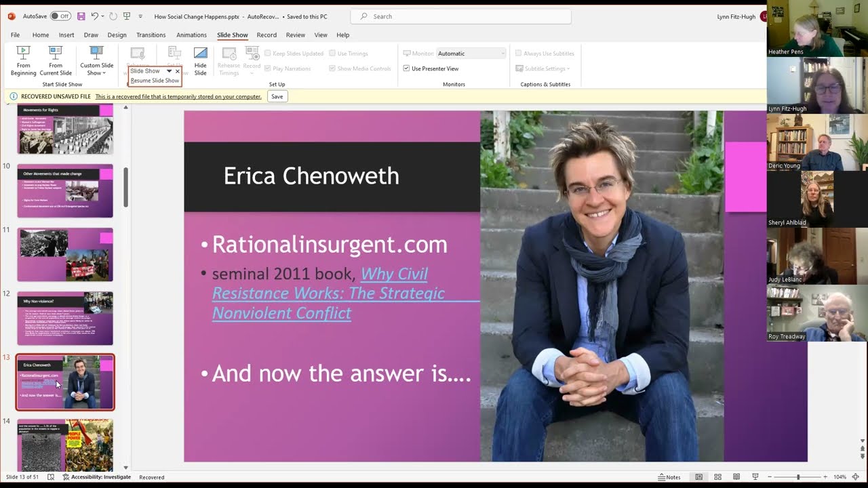
Task: Open the Undo history dropdown
Action: 103,16
